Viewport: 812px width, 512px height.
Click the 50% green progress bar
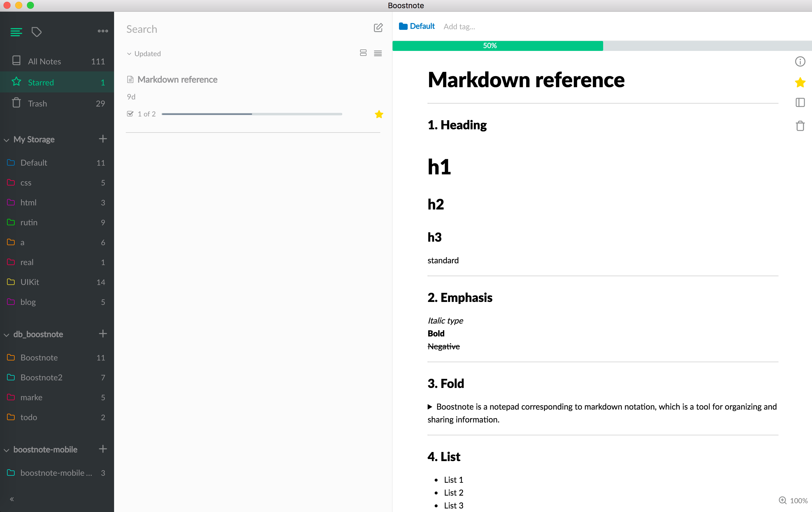point(498,46)
